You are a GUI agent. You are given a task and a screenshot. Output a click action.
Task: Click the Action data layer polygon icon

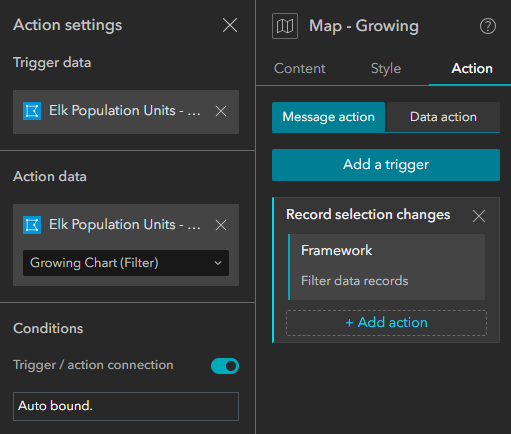tap(32, 225)
